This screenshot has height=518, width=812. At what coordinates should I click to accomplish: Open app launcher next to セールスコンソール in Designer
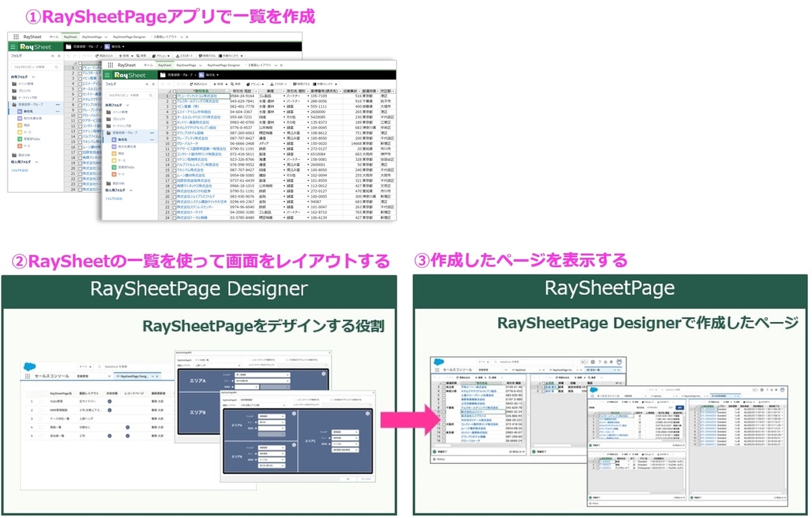pyautogui.click(x=27, y=376)
